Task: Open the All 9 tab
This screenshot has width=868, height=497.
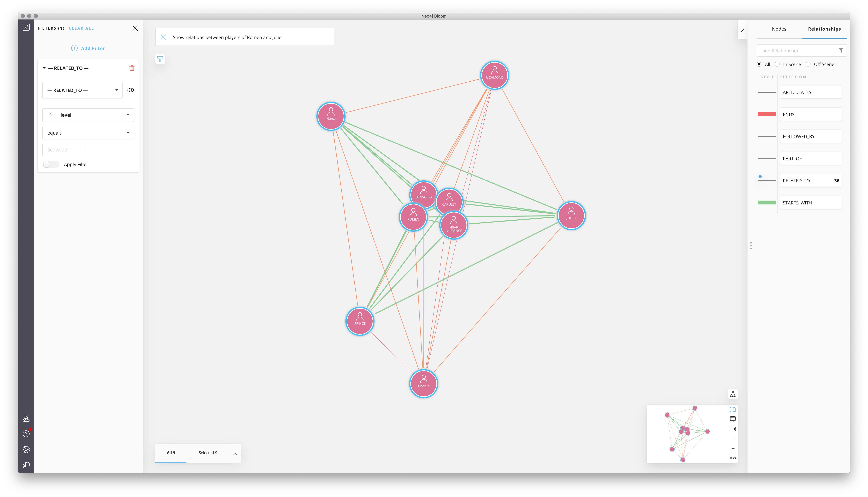Action: coord(171,453)
